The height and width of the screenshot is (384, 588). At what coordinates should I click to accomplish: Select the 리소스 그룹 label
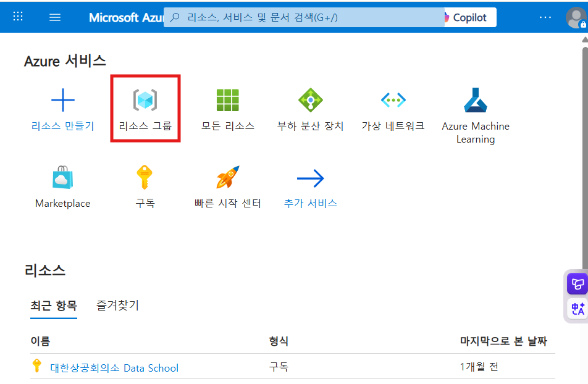[145, 126]
